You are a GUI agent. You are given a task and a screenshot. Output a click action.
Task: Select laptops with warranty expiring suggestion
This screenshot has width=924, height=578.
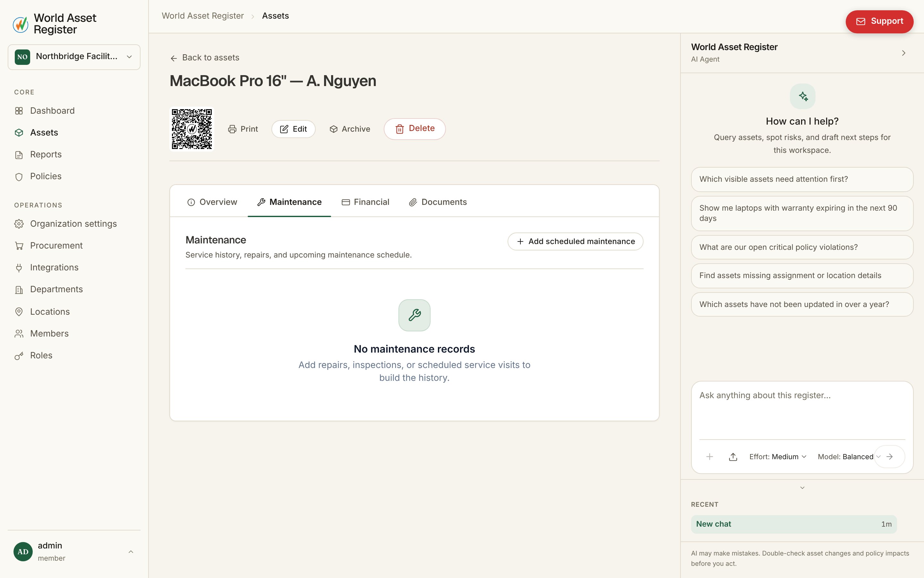(x=802, y=213)
